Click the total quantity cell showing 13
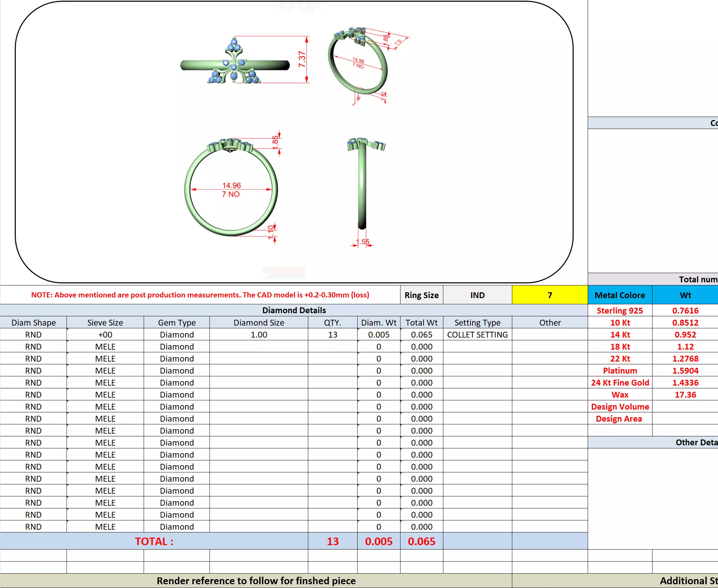Viewport: 718px width, 588px height. point(332,541)
